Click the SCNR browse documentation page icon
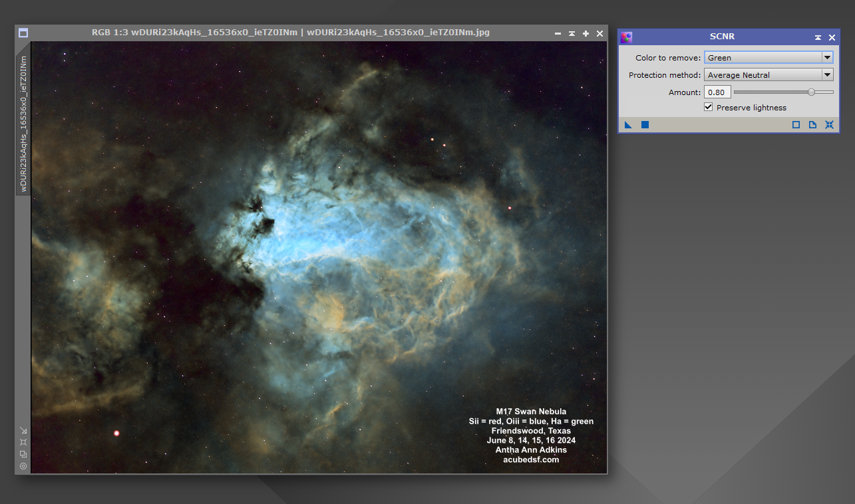The width and height of the screenshot is (855, 504). pos(812,124)
